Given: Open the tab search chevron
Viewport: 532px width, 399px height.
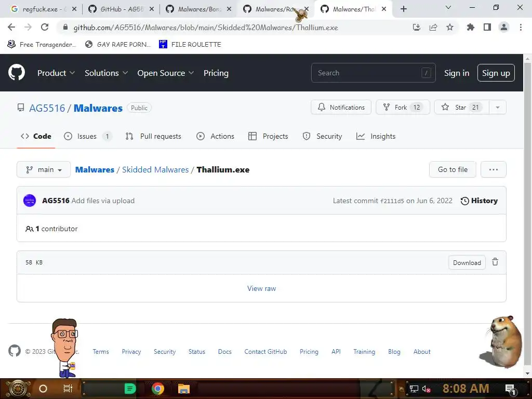Looking at the screenshot, I should 448,7.
